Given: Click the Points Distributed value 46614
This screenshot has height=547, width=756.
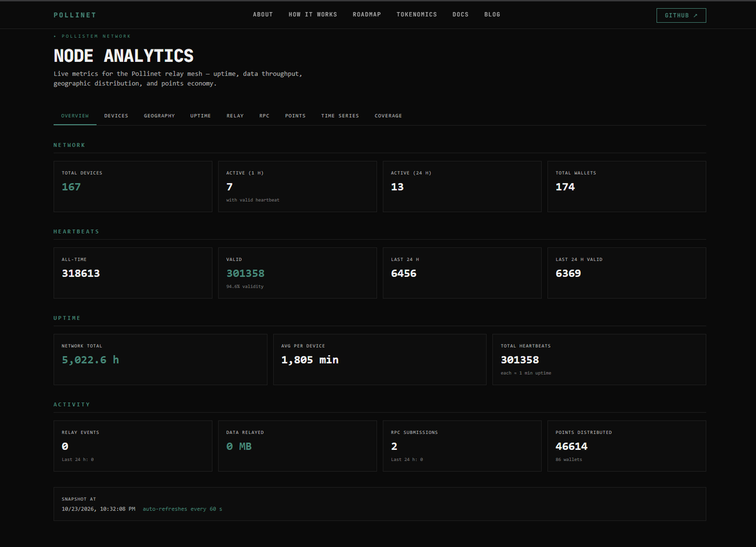Looking at the screenshot, I should coord(571,447).
